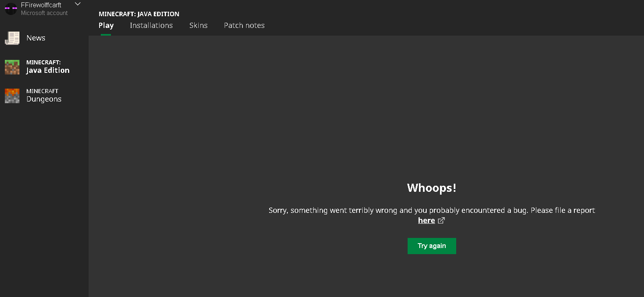Click the 'Microsoft account' label
644x297 pixels.
point(45,13)
